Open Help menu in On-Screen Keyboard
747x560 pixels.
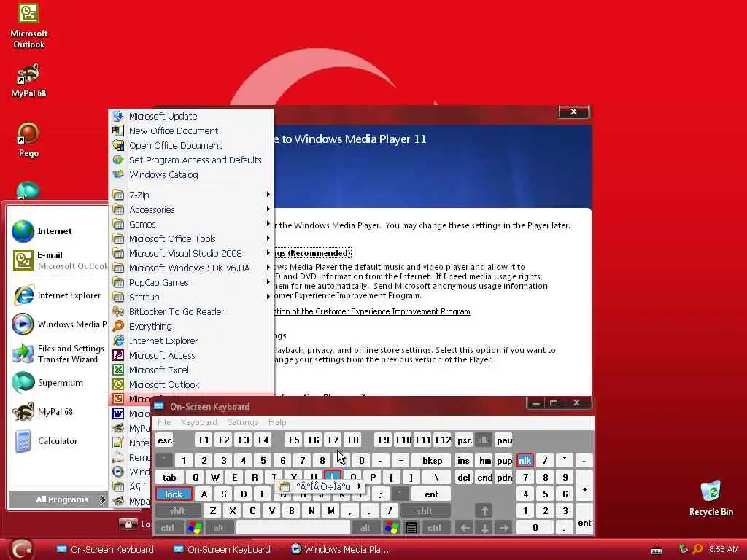(277, 422)
